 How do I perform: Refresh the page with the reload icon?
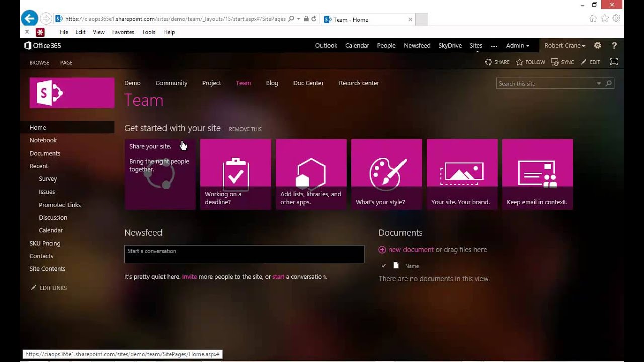[x=314, y=19]
